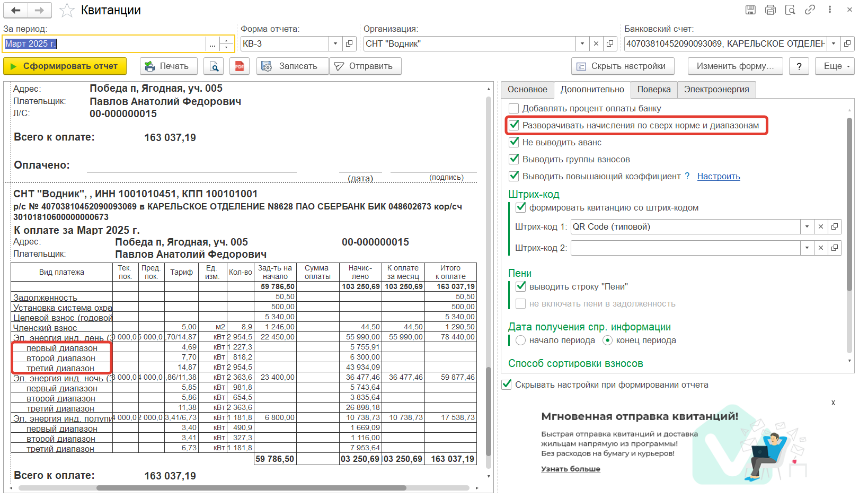This screenshot has height=498, width=868.
Task: Select the Членский взнос row text
Action: (x=45, y=328)
